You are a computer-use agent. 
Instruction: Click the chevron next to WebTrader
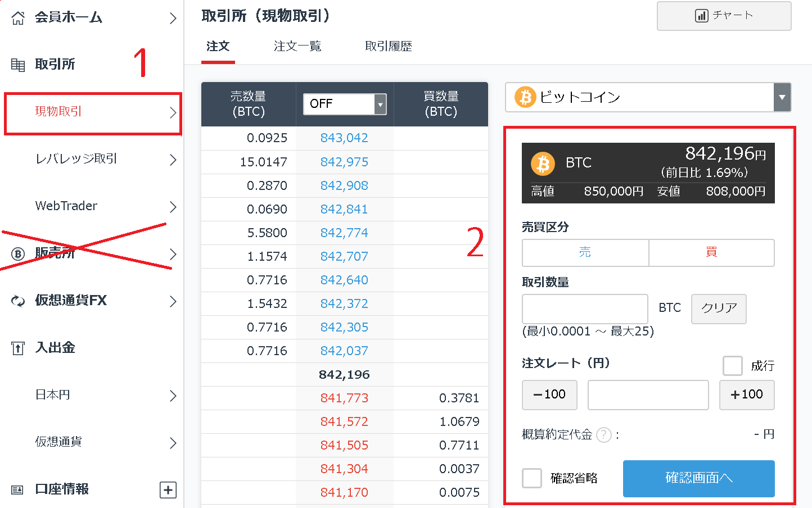(173, 207)
